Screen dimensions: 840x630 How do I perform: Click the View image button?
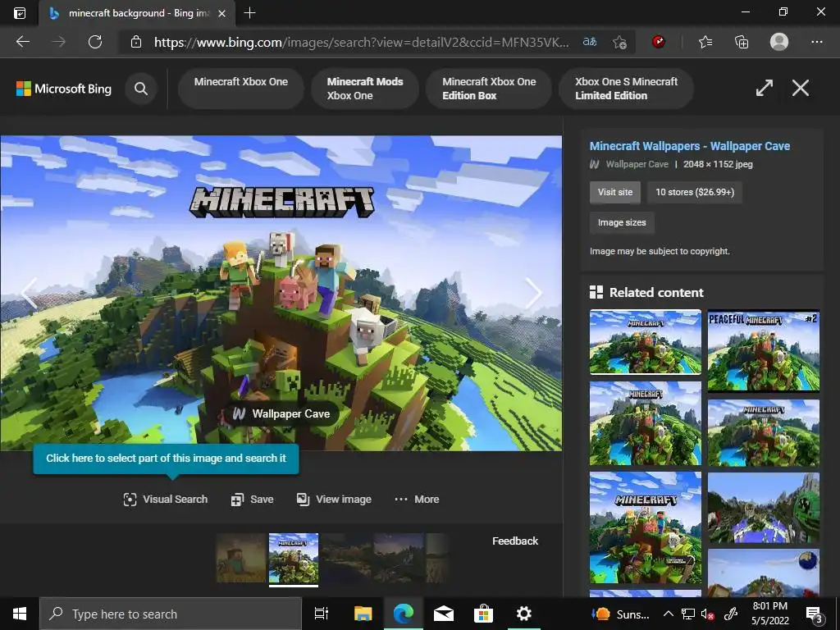[x=335, y=500]
